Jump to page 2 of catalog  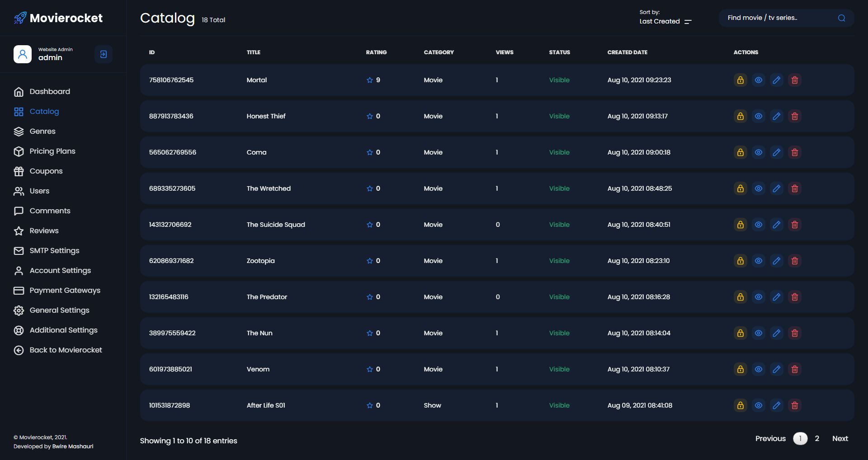[x=817, y=438]
